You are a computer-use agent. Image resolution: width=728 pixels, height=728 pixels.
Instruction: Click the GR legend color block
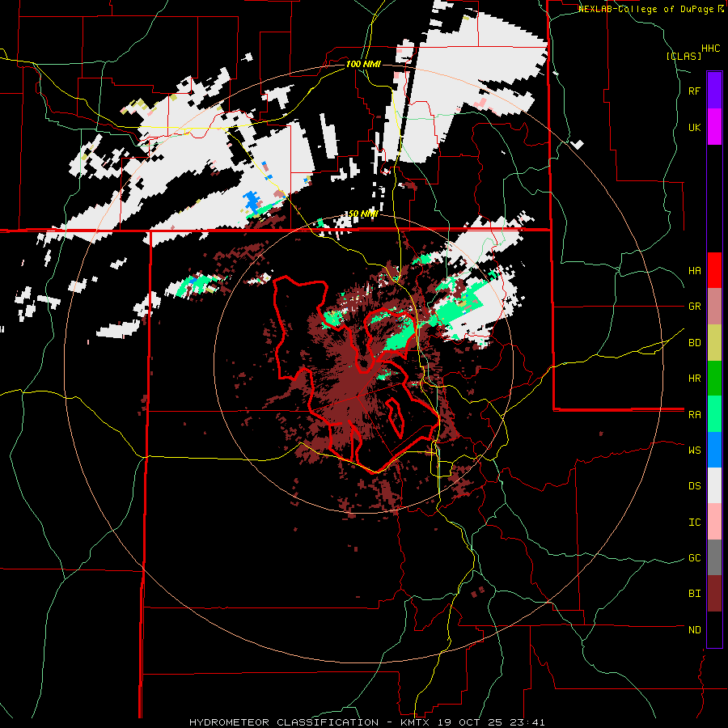click(714, 307)
